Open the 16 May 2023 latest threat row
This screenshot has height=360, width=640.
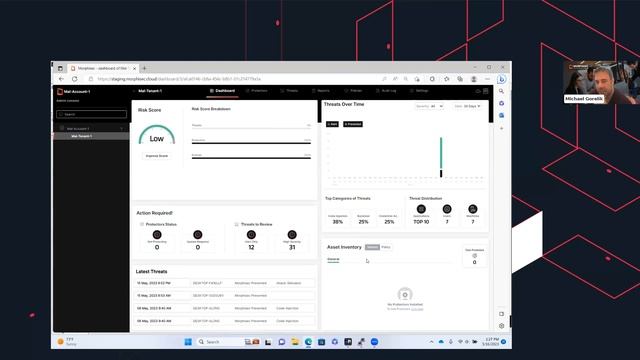coord(225,283)
